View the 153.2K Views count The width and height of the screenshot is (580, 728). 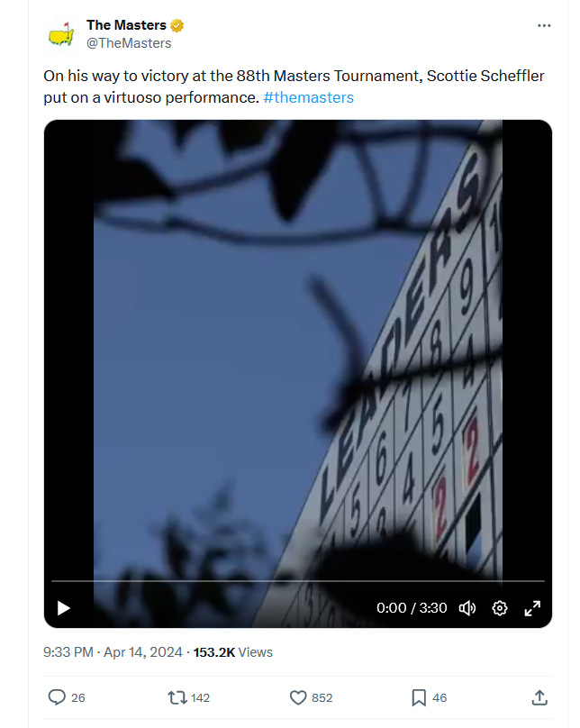click(x=233, y=652)
